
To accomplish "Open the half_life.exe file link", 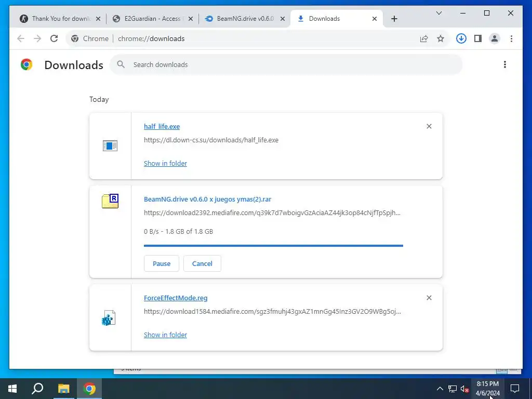I will 162,127.
